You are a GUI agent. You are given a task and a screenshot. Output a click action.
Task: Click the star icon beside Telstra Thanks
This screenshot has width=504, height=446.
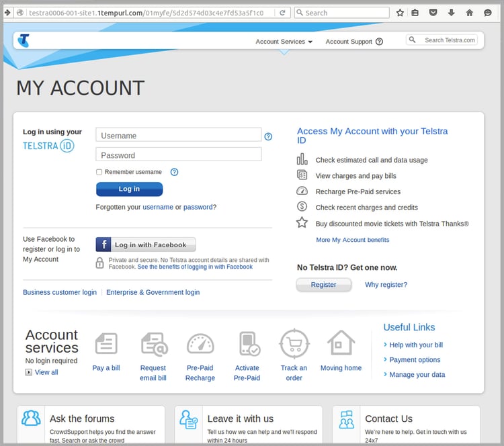click(x=302, y=223)
